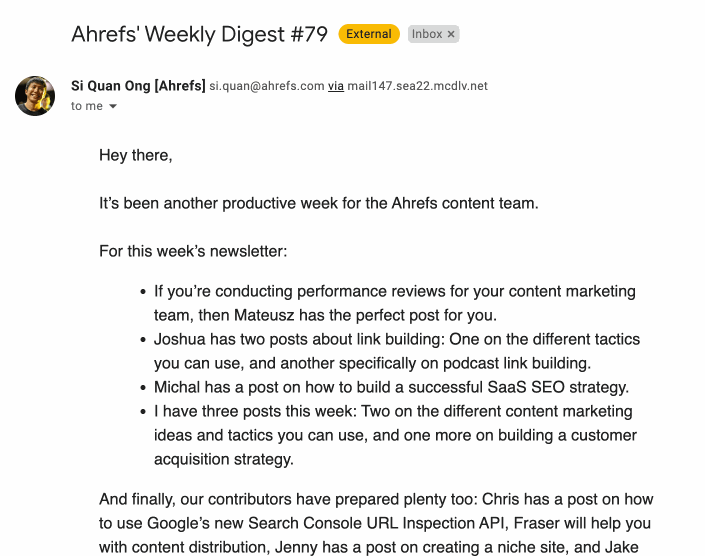705x556 pixels.
Task: Click the subject Ahrefs' Weekly Digest #79
Action: tap(199, 34)
